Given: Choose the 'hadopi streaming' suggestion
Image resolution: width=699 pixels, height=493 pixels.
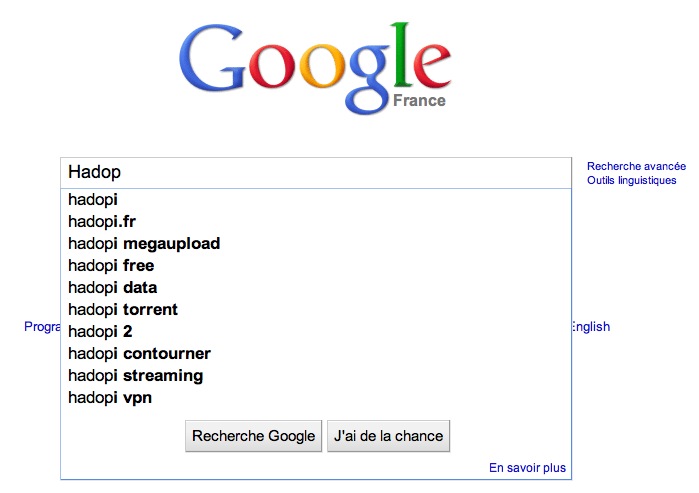Looking at the screenshot, I should [135, 376].
